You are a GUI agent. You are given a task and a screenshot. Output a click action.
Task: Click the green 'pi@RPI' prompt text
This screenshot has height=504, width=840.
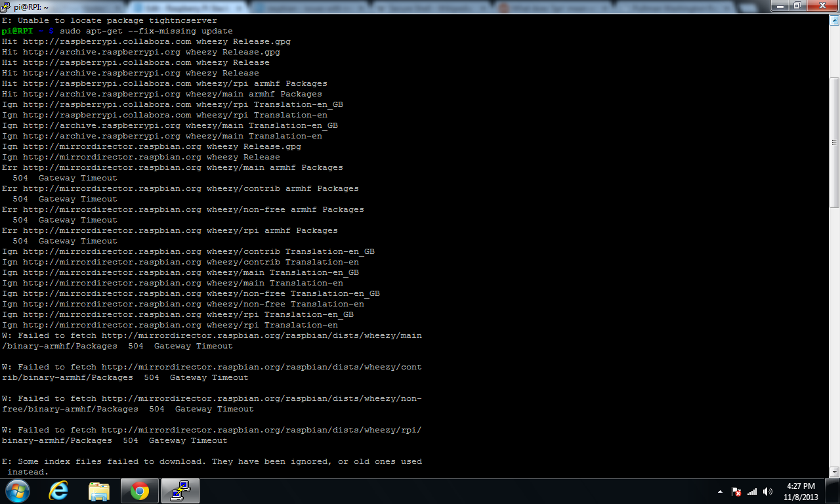coord(18,31)
